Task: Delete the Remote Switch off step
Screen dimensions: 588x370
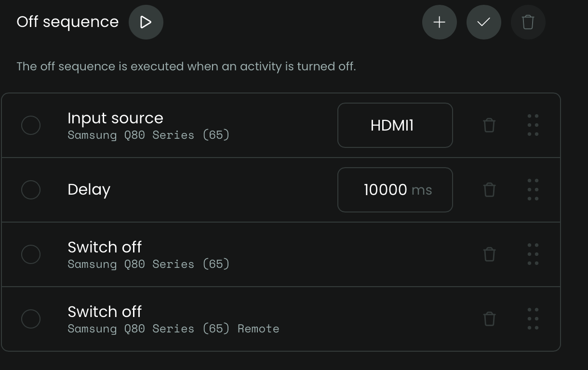Action: [x=489, y=319]
